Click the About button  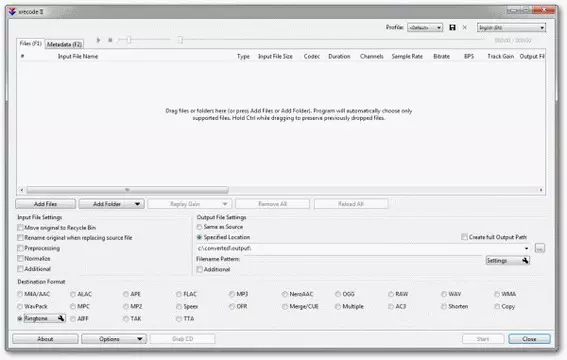[x=45, y=339]
